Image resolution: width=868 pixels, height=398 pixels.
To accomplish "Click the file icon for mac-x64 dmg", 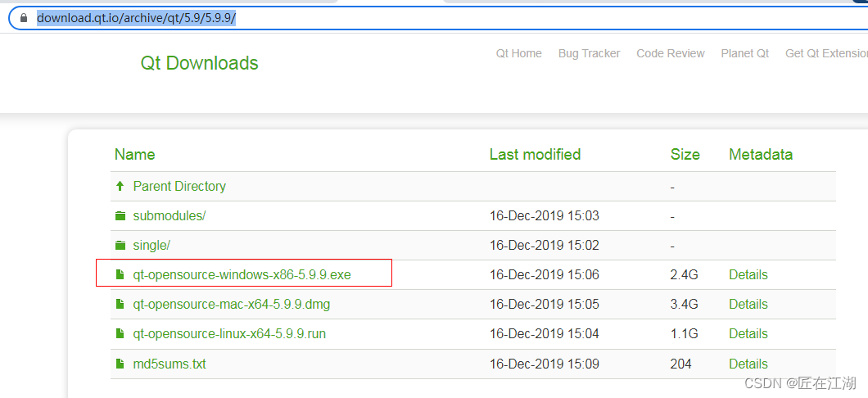I will (x=119, y=304).
